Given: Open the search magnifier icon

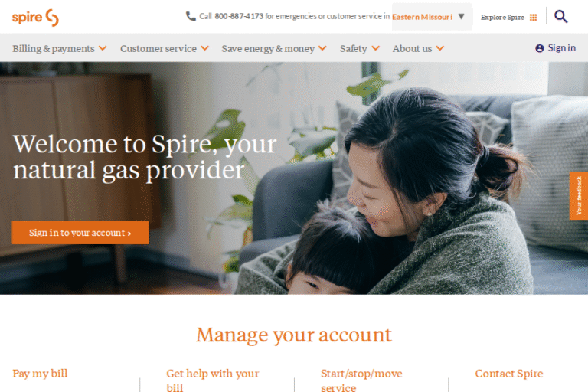Looking at the screenshot, I should point(560,17).
